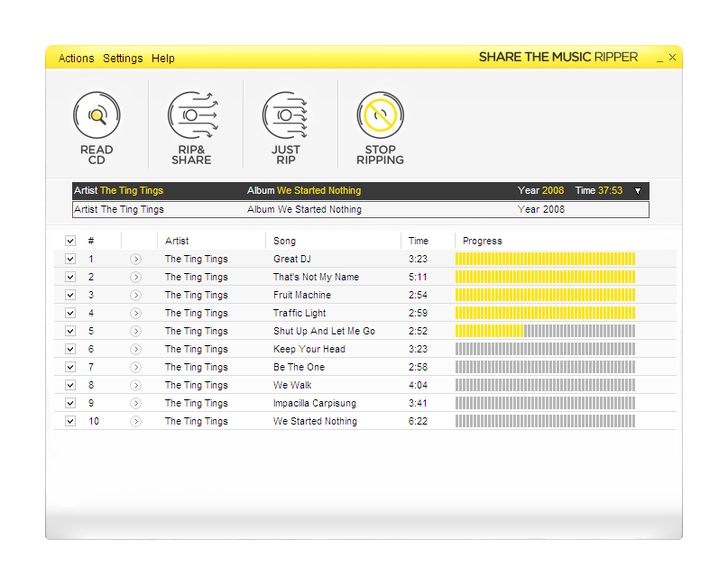Minimize the Share The Music Ripper window
Viewport: 728px width, 585px height.
tap(659, 59)
